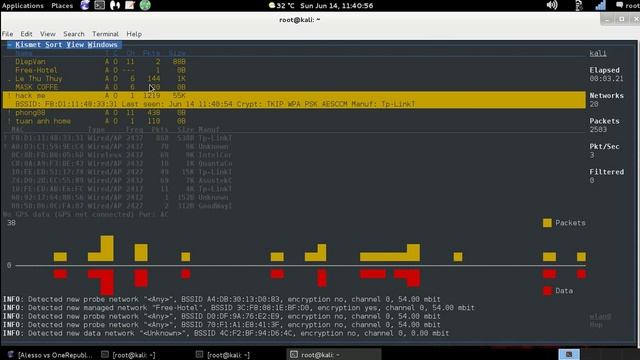The width and height of the screenshot is (640, 360).
Task: Switch to second root@kali taskbar window
Action: 223,355
